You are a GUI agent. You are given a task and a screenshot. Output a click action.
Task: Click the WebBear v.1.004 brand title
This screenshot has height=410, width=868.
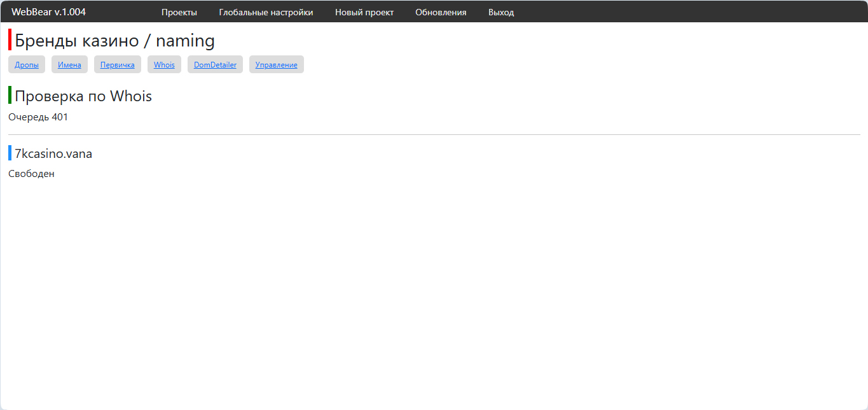48,12
